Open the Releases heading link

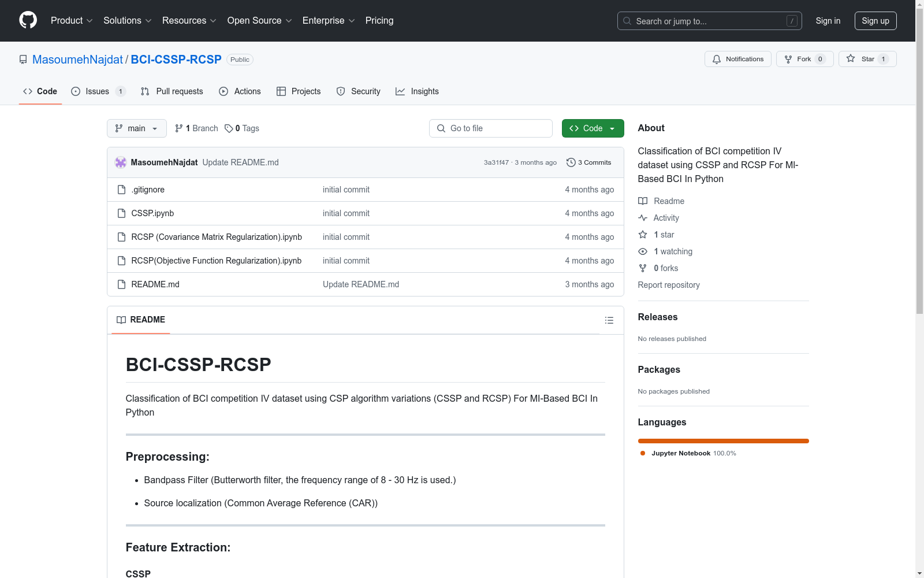pyautogui.click(x=658, y=317)
